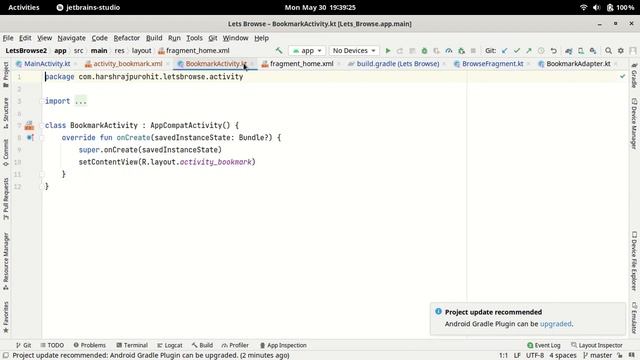Image resolution: width=640 pixels, height=360 pixels.
Task: Open Device Manager phone icon in the toolbar
Action: click(x=581, y=51)
